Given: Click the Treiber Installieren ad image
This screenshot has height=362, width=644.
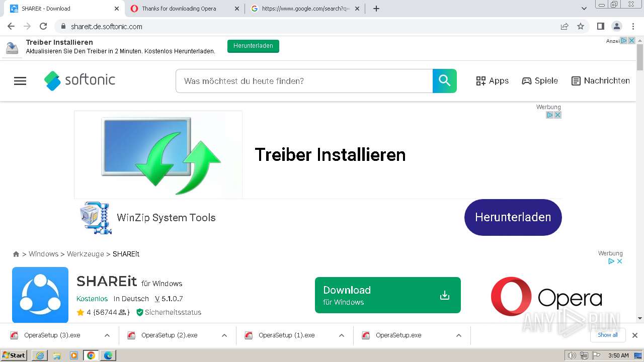Looking at the screenshot, I should point(158,155).
